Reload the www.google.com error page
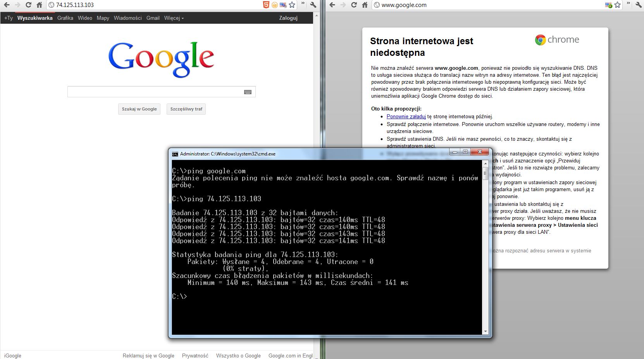 [354, 5]
